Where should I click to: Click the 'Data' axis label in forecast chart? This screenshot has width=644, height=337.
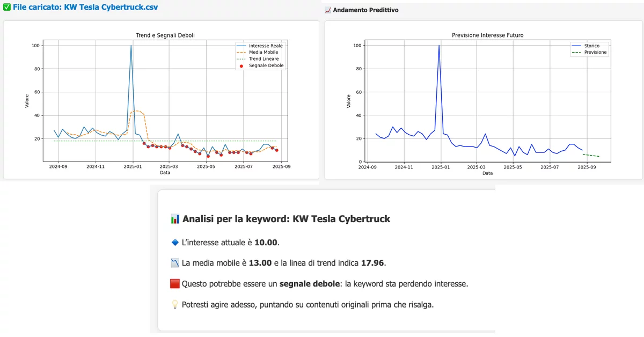point(487,173)
